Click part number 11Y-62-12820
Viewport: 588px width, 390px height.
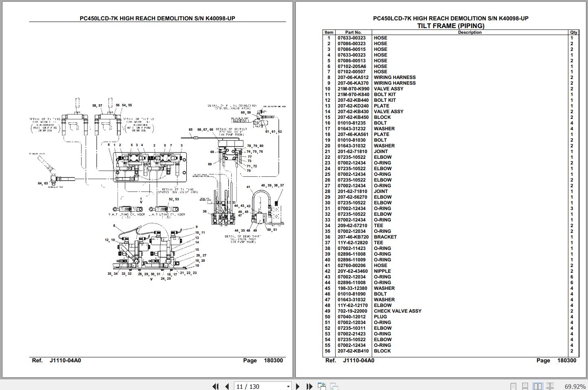tap(352, 243)
